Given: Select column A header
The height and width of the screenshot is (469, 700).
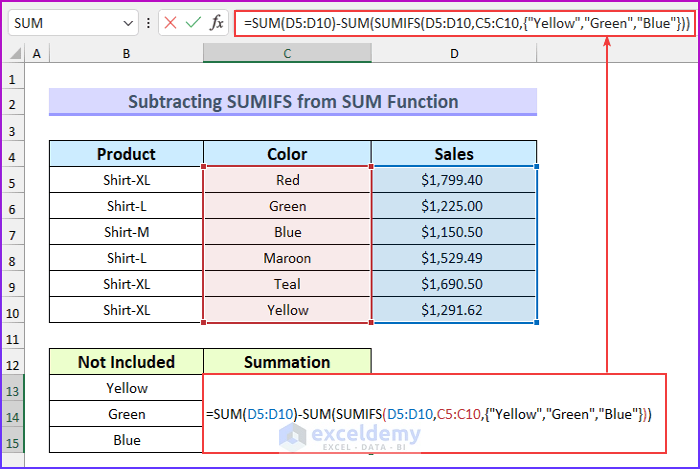Looking at the screenshot, I should tap(37, 54).
